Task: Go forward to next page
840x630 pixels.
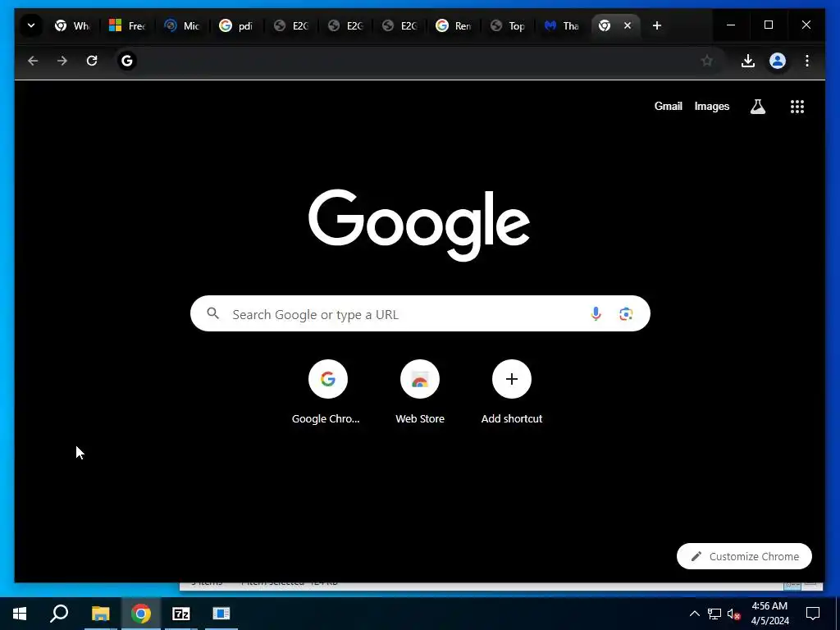Action: [62, 61]
